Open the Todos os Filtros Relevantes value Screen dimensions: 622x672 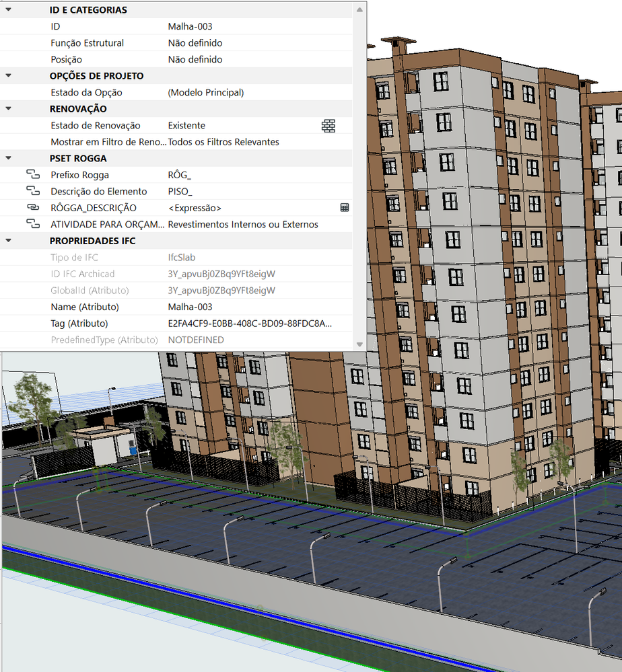[x=223, y=142]
